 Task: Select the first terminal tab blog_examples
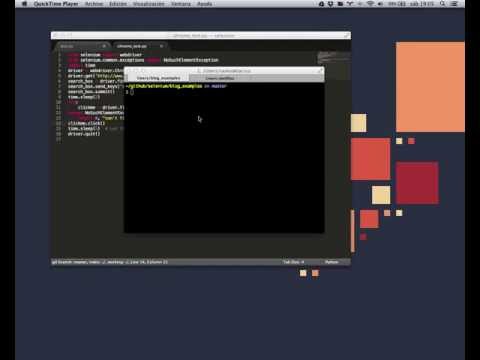point(159,78)
